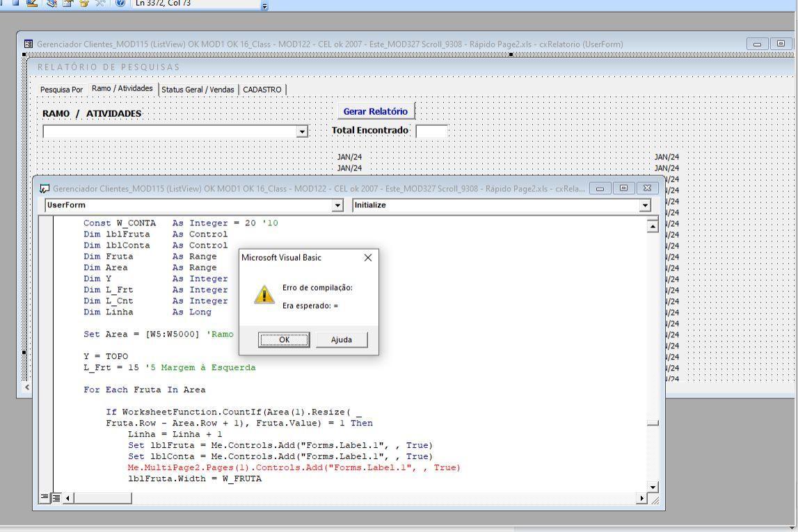Open the Ramo / Atividades combo box arrow
Screen dimensions: 798x532
[x=302, y=131]
